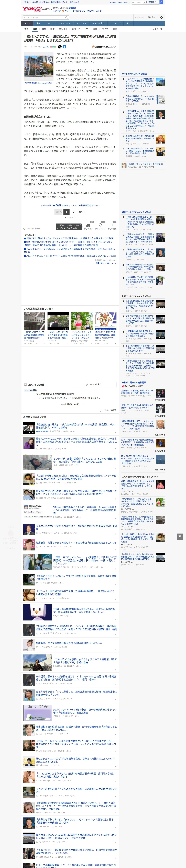186x868 pixels.
Task: Switch to the 国際 category
Action: point(44,29)
